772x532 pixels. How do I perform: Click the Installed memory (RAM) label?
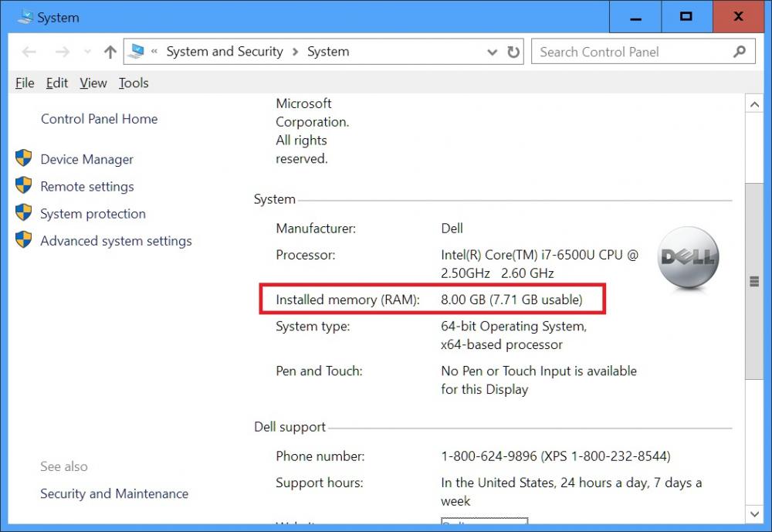click(347, 300)
